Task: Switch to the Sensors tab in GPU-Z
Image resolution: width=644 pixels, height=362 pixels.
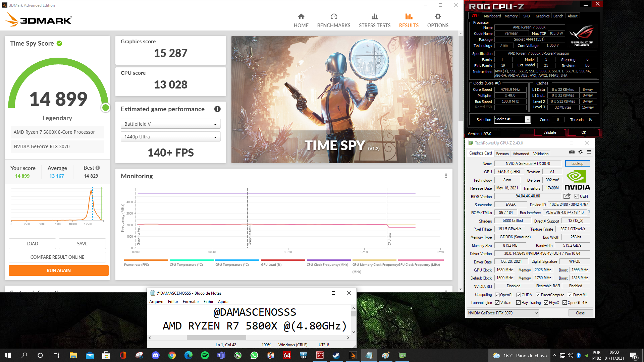Action: pos(502,154)
